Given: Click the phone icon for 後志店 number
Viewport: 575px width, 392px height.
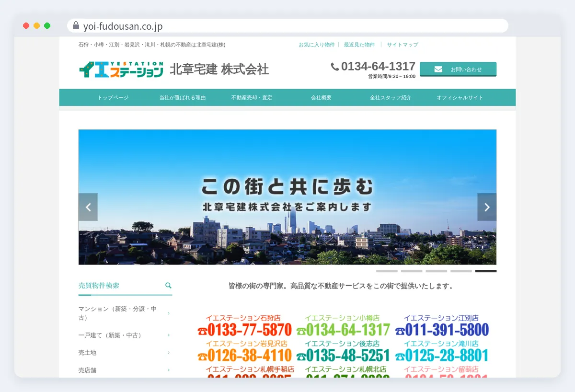Looking at the screenshot, I should 301,356.
